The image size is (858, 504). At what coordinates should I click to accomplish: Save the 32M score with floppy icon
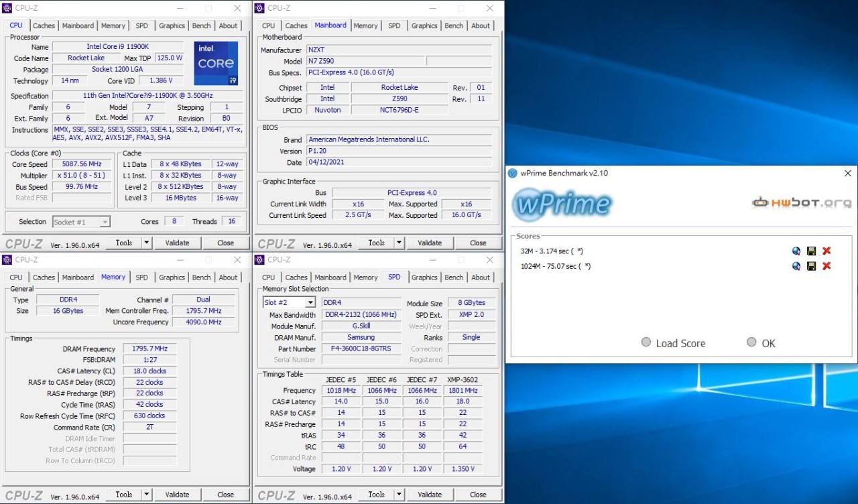(812, 251)
